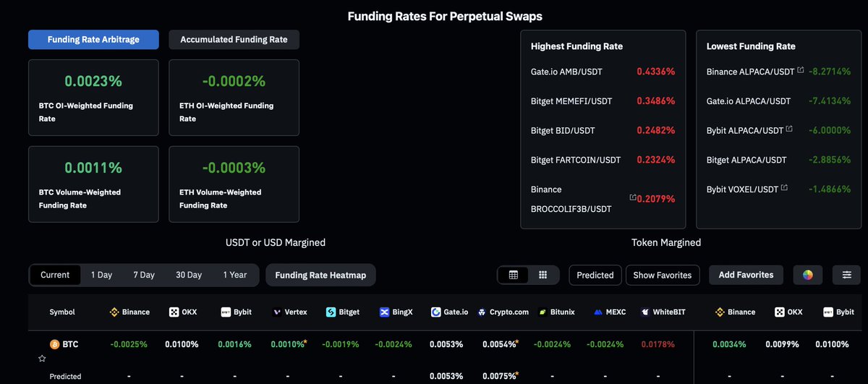Click the MEXC exchange logo
This screenshot has width=868, height=384.
[x=598, y=312]
